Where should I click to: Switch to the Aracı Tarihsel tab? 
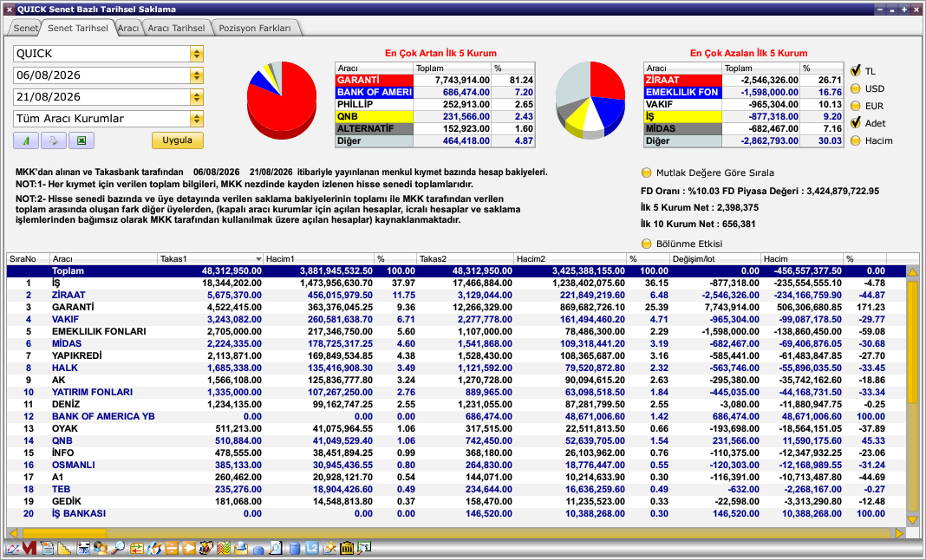coord(177,28)
